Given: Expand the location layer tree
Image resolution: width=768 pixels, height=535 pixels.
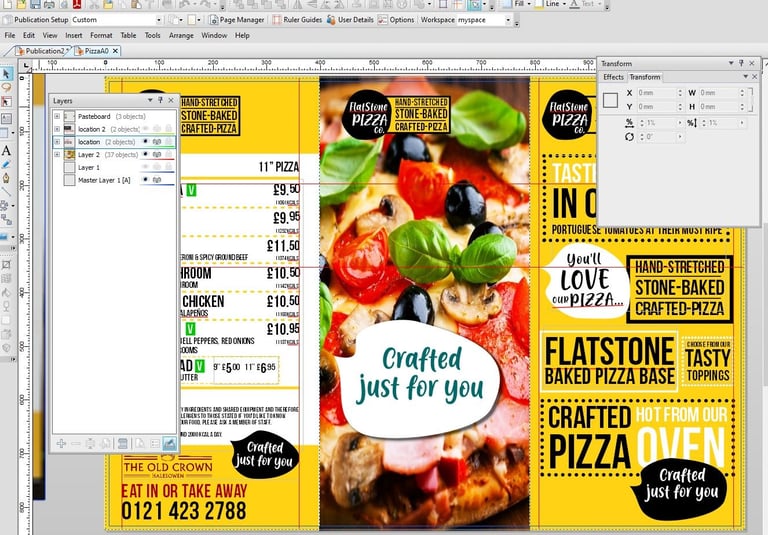Looking at the screenshot, I should coord(57,142).
